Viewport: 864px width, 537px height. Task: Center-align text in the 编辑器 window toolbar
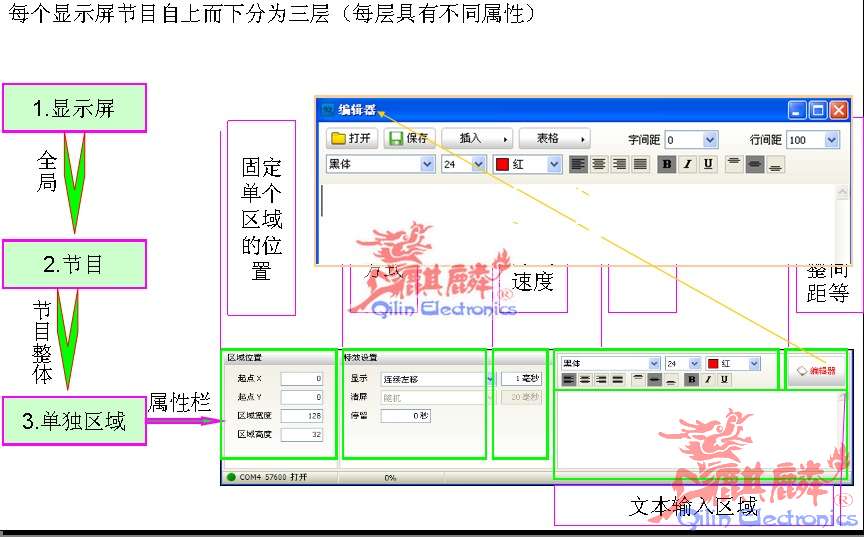click(599, 164)
